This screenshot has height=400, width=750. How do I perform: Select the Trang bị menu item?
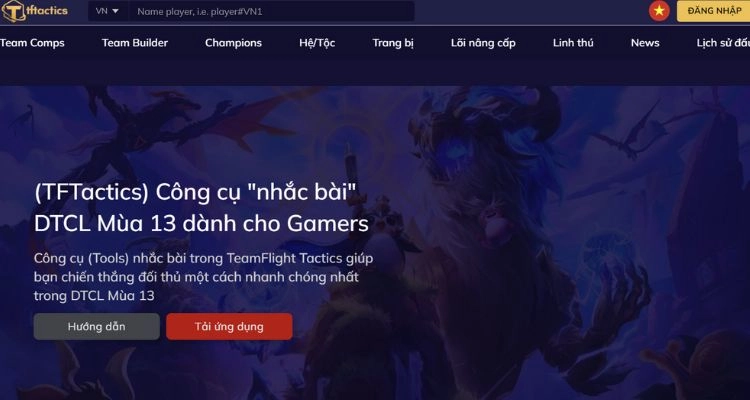pyautogui.click(x=393, y=43)
